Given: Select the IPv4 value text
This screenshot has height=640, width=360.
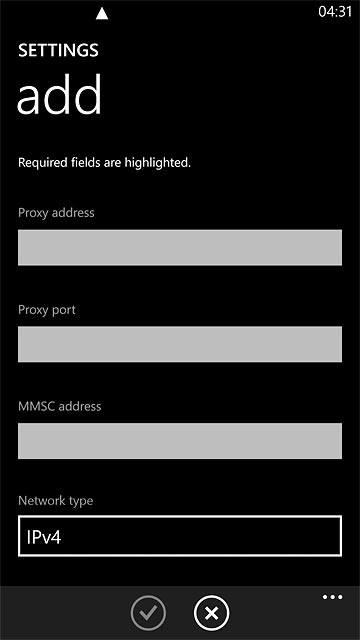Looking at the screenshot, I should pyautogui.click(x=44, y=538).
